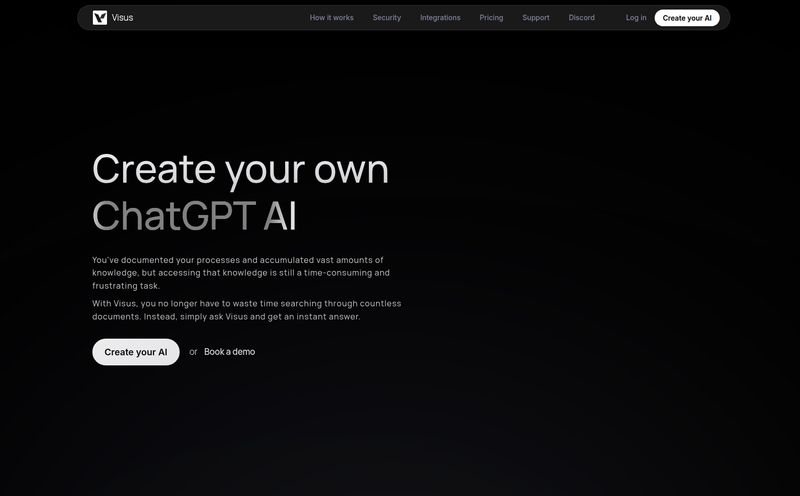Click the paragraph starting 'You've documented your processes'

[x=241, y=273]
